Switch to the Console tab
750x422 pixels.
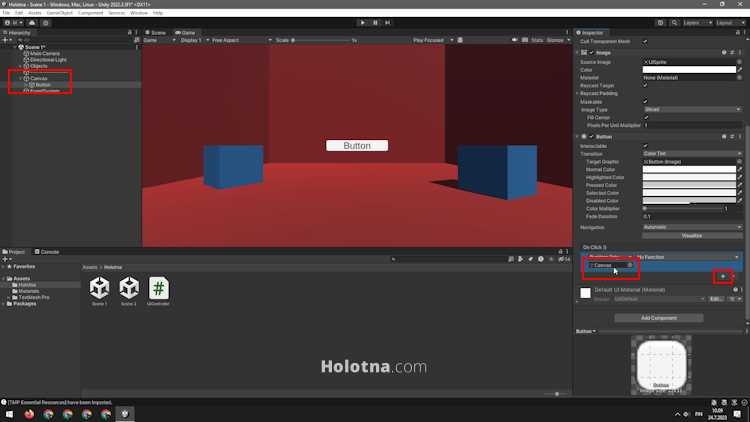click(47, 252)
